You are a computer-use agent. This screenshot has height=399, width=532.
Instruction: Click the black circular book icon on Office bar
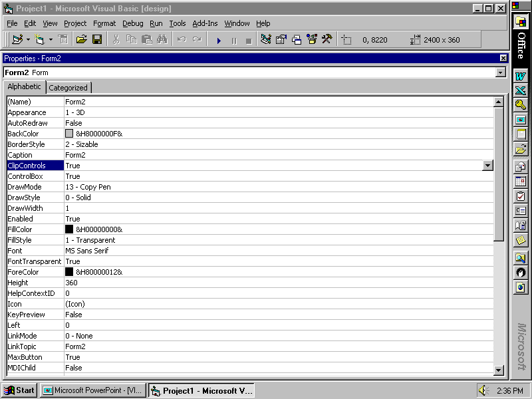521,273
